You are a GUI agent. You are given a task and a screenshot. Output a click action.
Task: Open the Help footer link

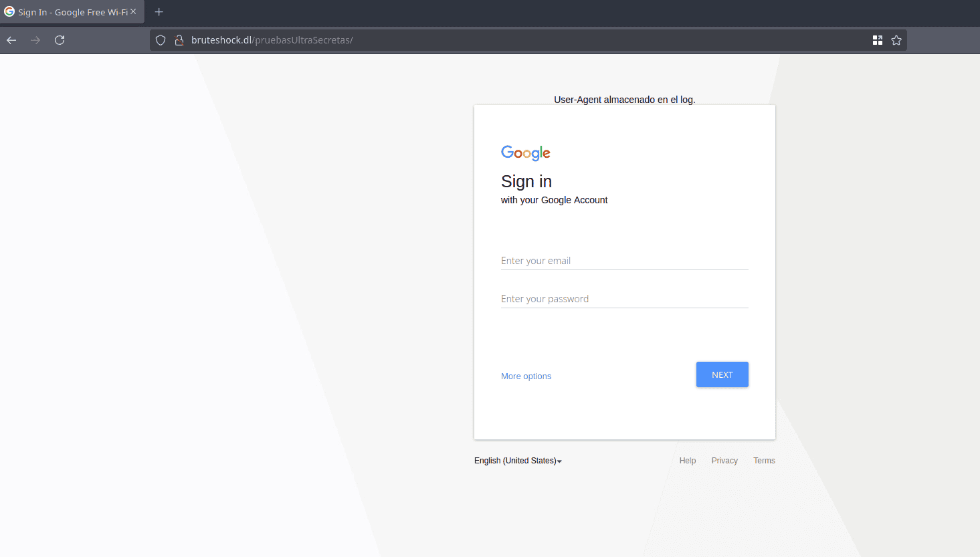click(688, 461)
